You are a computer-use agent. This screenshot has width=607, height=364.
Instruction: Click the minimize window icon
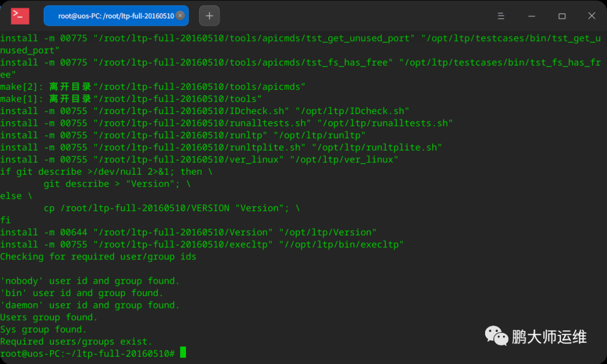click(531, 16)
